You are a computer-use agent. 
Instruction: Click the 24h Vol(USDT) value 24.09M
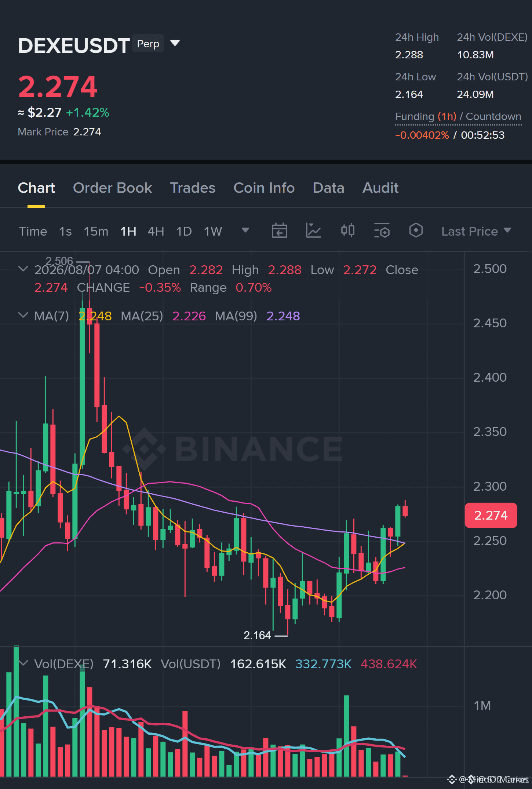point(475,94)
